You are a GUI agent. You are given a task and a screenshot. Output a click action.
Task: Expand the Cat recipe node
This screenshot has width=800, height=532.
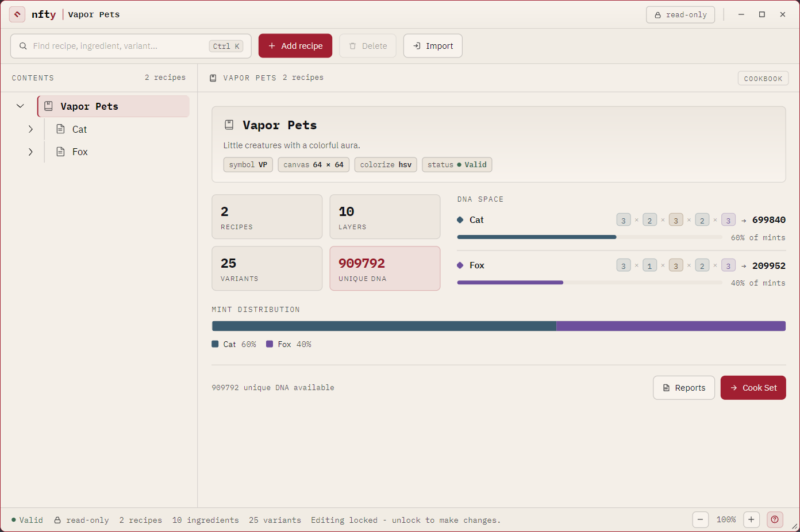point(30,129)
